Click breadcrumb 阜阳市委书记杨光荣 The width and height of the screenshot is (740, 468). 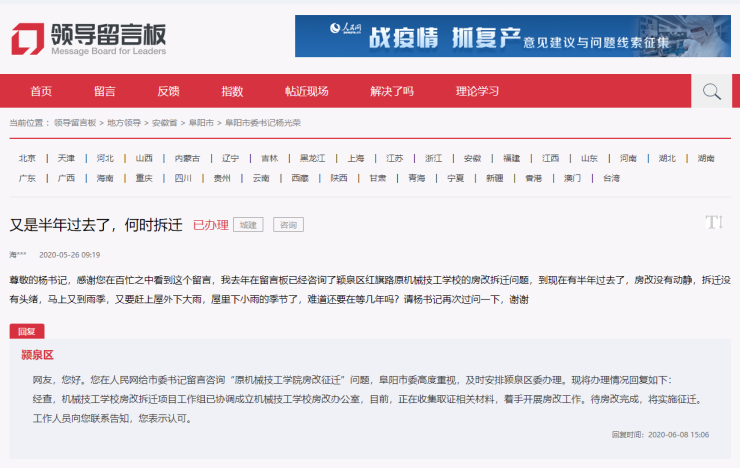click(x=263, y=123)
